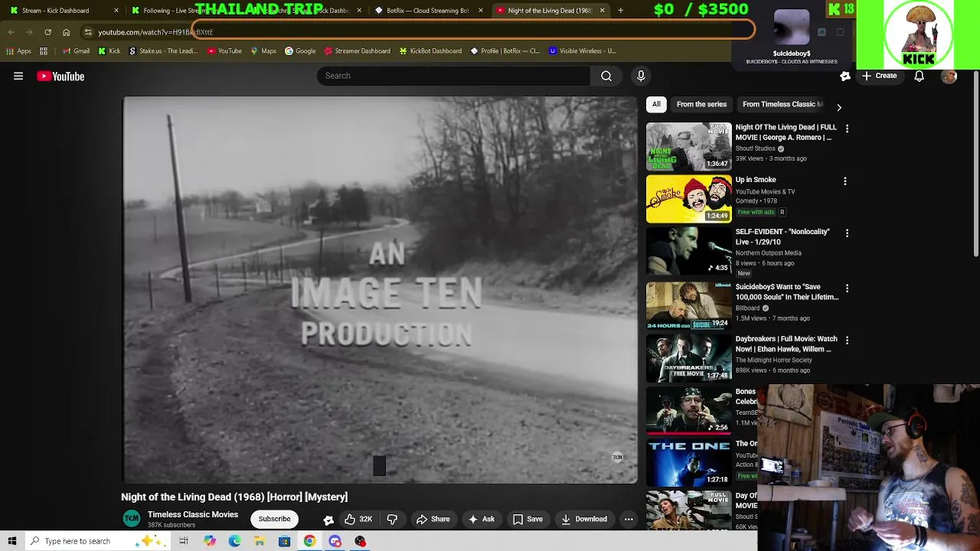Open Streamer Dashboard bookmark

point(357,51)
